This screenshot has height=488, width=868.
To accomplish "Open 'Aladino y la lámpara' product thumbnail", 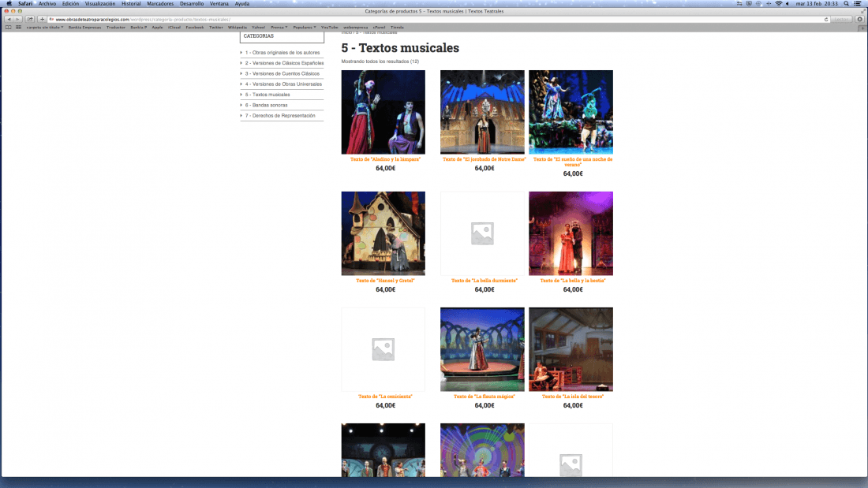I will [383, 112].
